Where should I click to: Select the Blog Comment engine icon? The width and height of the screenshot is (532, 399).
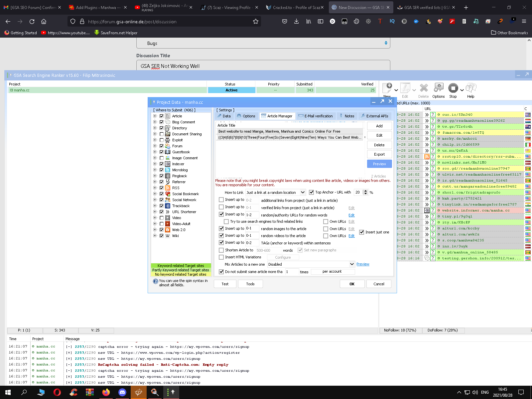click(168, 122)
